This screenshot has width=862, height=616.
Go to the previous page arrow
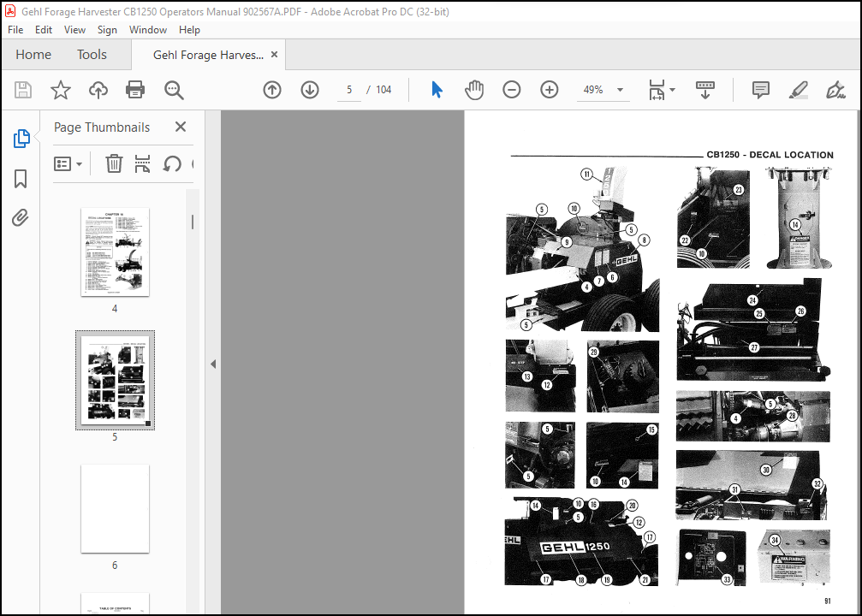click(x=272, y=90)
